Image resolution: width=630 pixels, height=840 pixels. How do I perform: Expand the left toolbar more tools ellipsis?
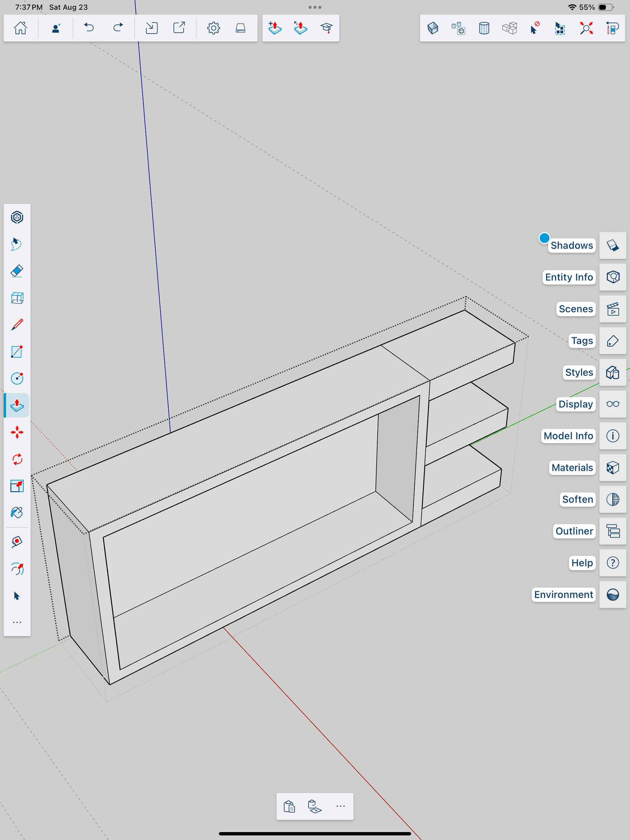(17, 622)
